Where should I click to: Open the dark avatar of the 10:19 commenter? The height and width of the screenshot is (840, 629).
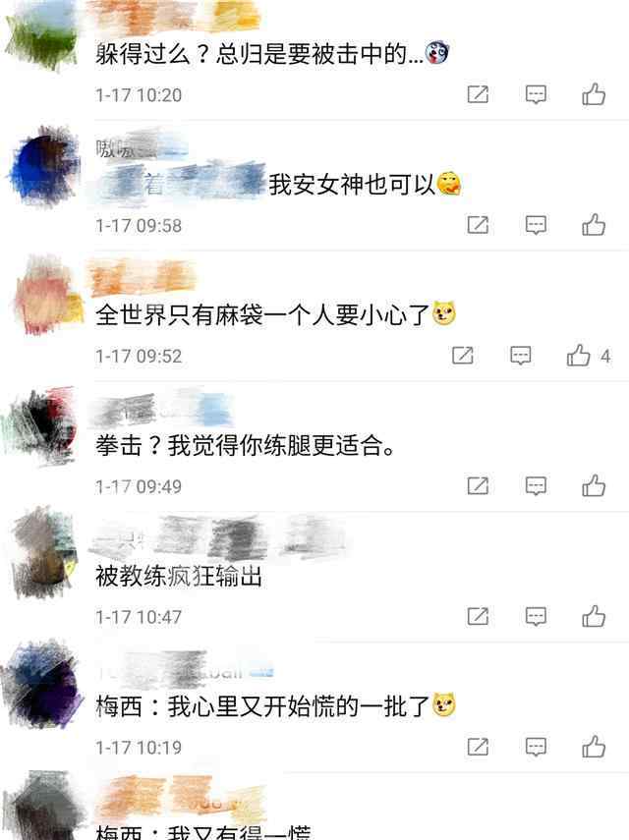[x=42, y=685]
